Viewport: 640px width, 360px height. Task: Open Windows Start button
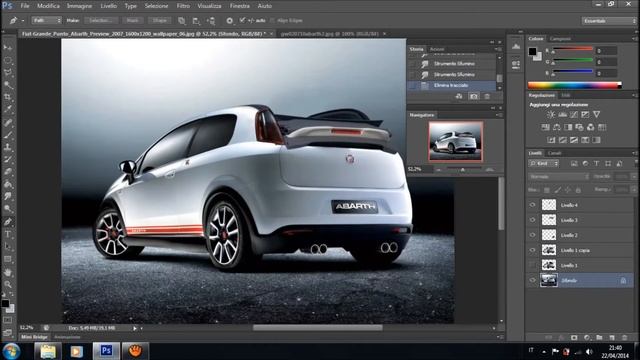point(11,351)
